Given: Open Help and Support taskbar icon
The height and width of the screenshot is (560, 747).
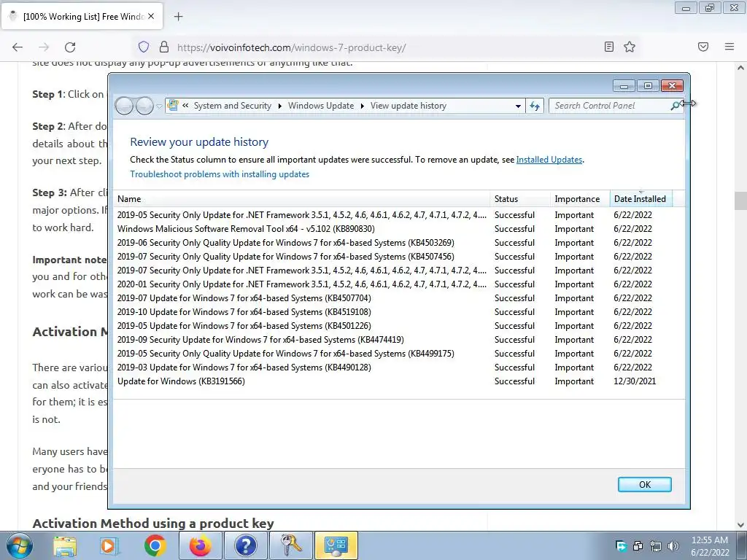Looking at the screenshot, I should 245,545.
